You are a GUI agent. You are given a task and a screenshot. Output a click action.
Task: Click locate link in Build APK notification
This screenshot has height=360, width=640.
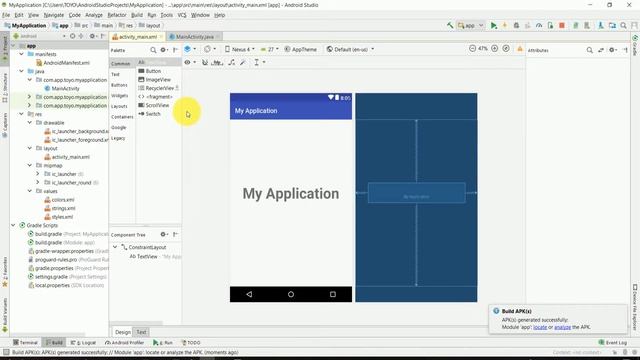pyautogui.click(x=540, y=327)
